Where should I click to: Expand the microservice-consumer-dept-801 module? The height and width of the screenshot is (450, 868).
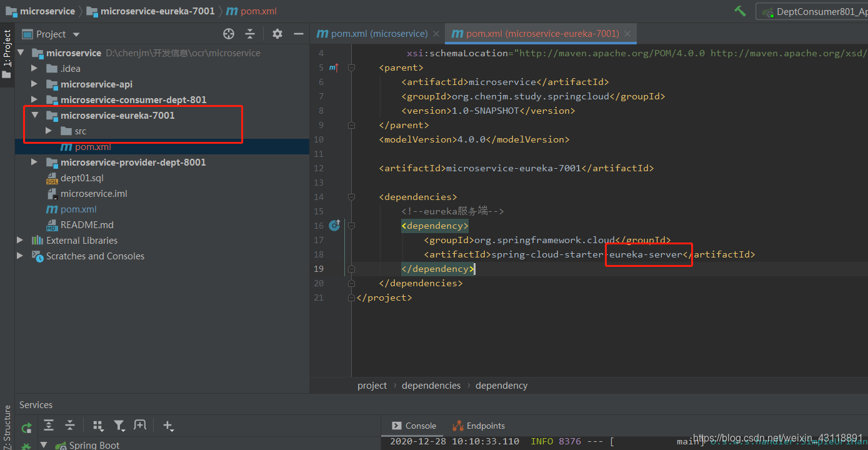click(x=35, y=100)
